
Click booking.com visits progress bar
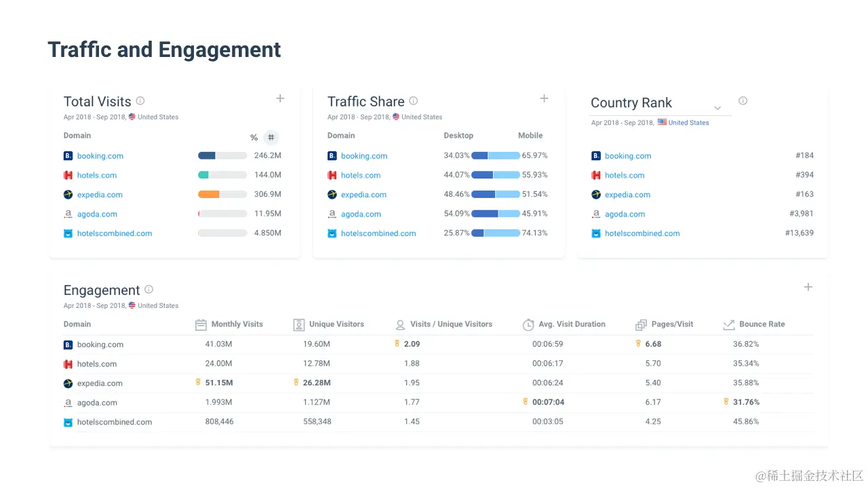[x=222, y=155]
